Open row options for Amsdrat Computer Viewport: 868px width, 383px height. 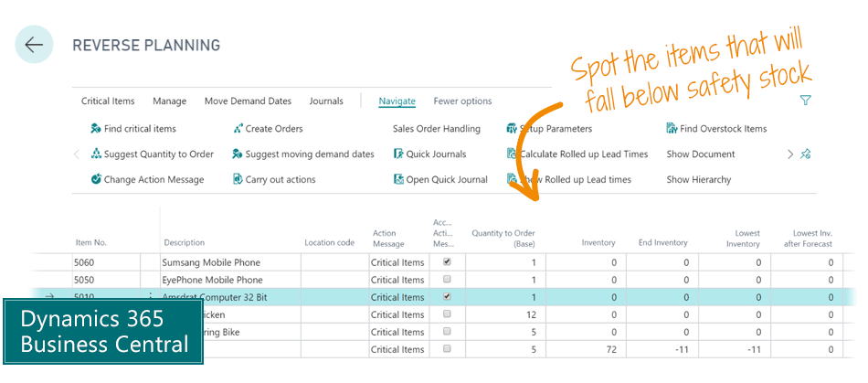150,296
